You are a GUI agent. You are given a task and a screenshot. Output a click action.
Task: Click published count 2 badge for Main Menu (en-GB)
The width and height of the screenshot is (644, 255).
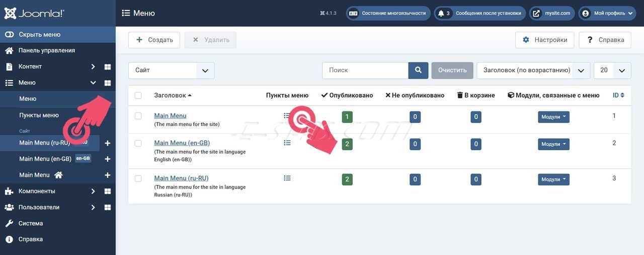point(347,144)
